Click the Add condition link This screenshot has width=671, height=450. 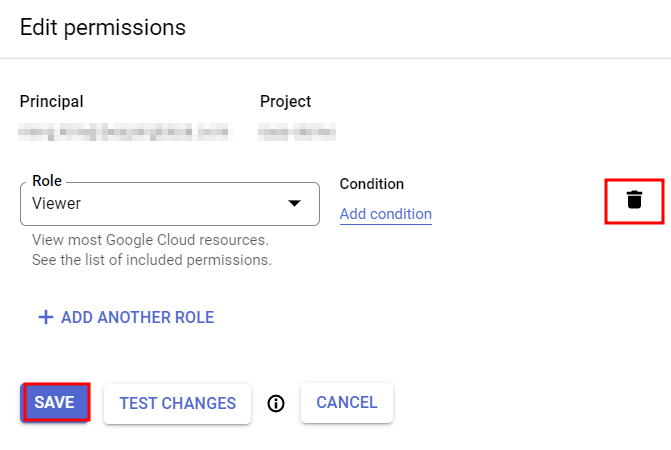click(x=385, y=214)
